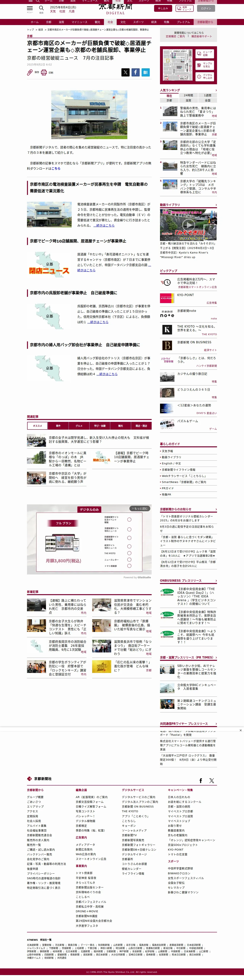Select トマト倶楽部 circle in plan ad
This screenshot has width=244, height=980.
[129, 566]
